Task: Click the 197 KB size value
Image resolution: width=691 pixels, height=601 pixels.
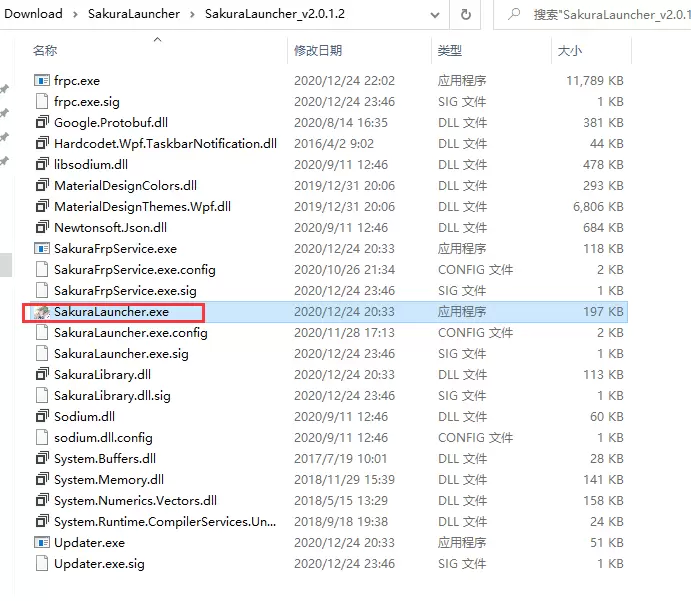Action: point(604,312)
